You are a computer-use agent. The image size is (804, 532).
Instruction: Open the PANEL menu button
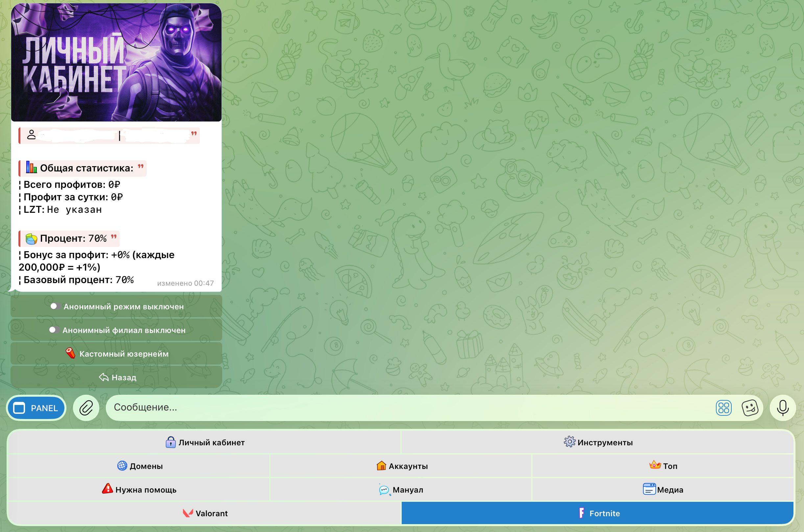(36, 408)
